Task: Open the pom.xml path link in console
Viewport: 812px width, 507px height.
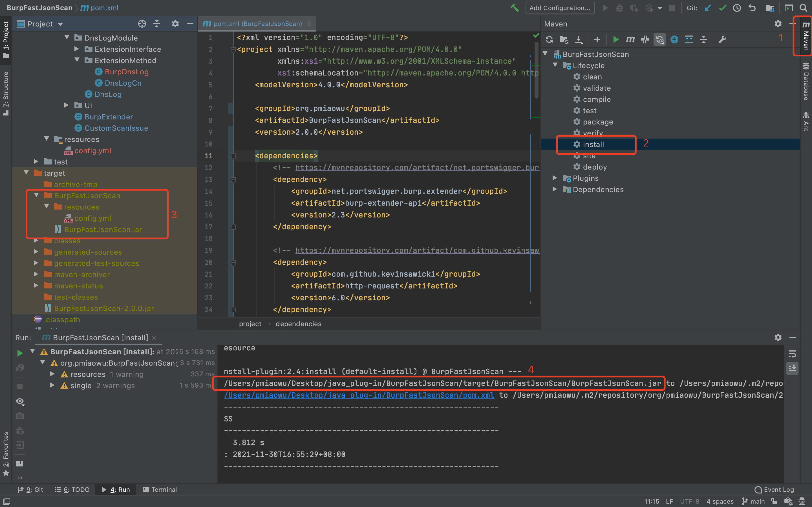Action: (x=359, y=395)
